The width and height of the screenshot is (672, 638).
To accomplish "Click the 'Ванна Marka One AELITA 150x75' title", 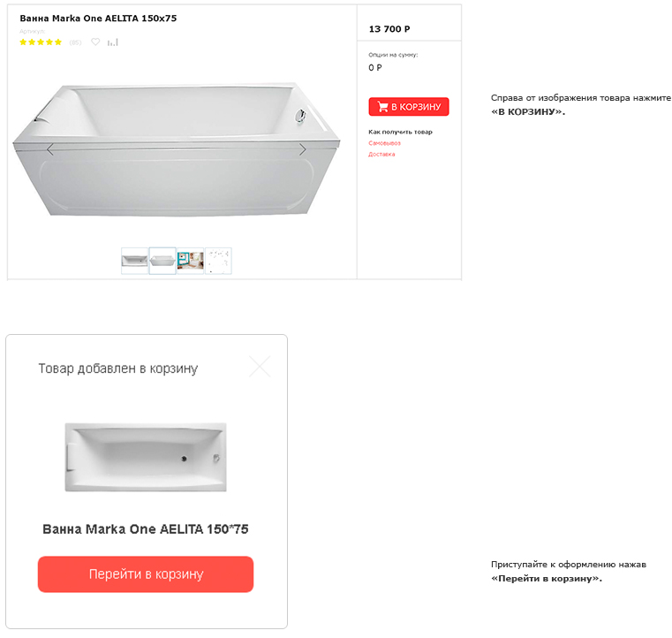I will pos(98,19).
